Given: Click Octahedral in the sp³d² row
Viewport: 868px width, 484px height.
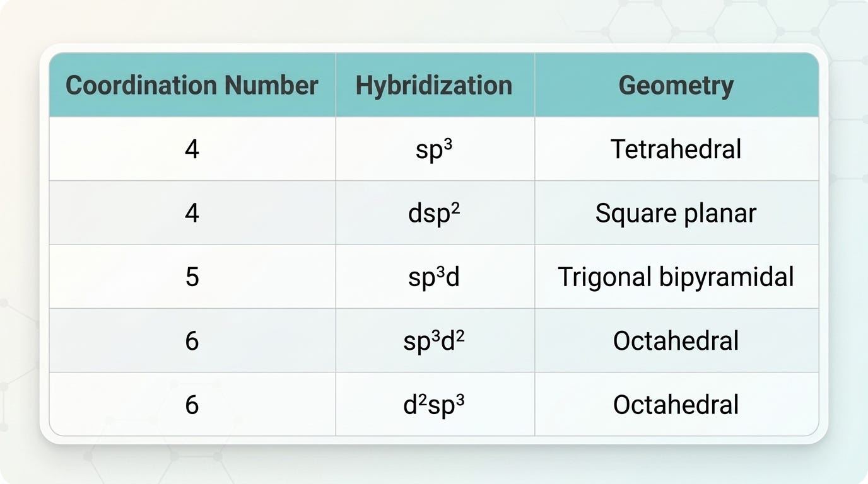Looking at the screenshot, I should tap(676, 341).
